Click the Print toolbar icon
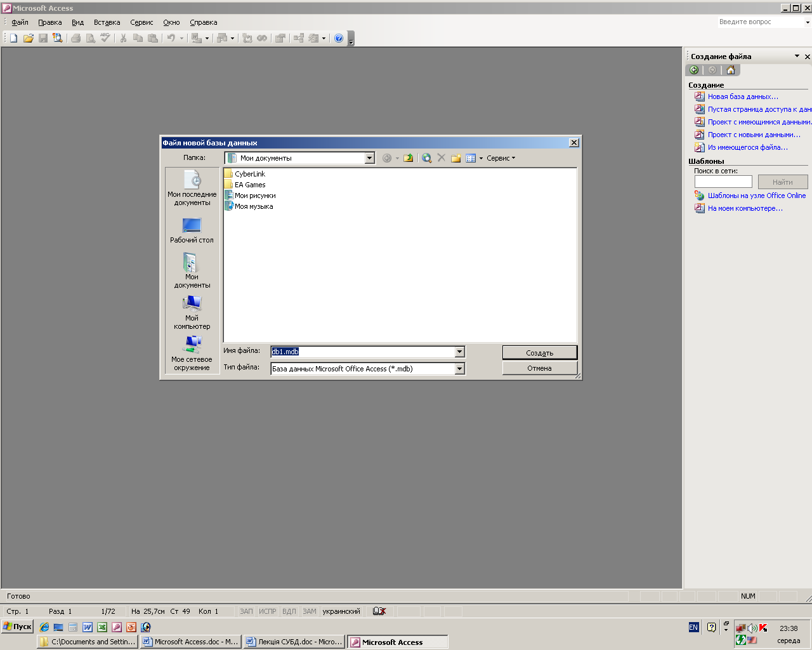The image size is (812, 650). [x=76, y=38]
